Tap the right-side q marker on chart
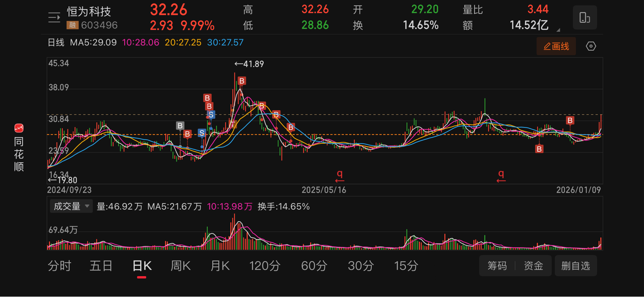 [501, 175]
